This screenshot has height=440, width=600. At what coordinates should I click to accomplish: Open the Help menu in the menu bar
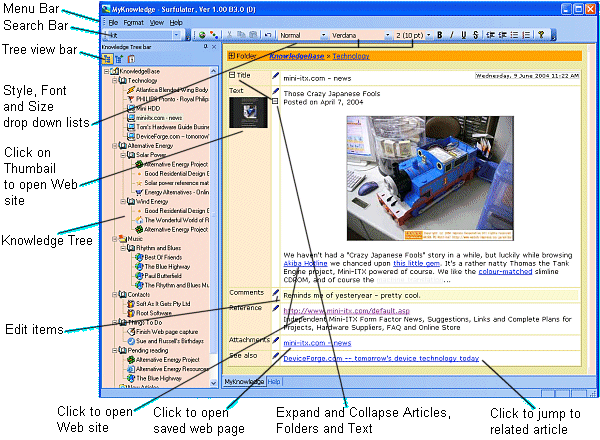point(176,23)
